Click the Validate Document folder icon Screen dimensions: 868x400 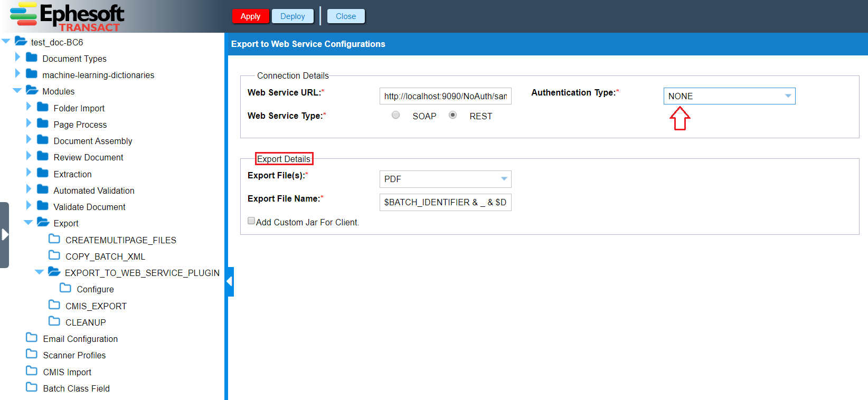[x=43, y=206]
